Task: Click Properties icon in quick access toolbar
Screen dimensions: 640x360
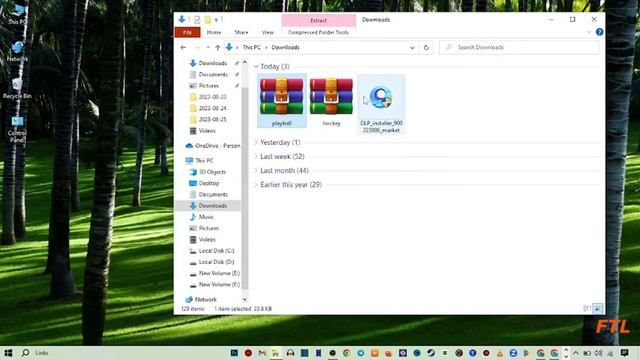Action: coord(197,20)
